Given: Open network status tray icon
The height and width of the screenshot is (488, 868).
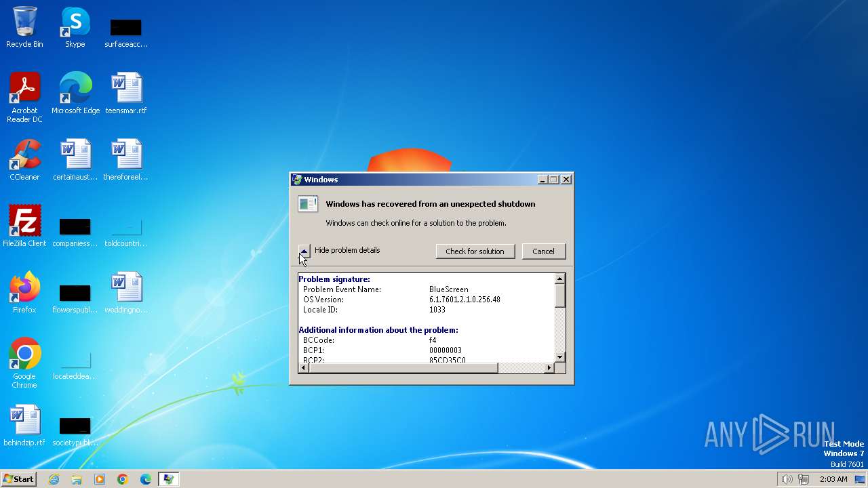Looking at the screenshot, I should pyautogui.click(x=804, y=479).
